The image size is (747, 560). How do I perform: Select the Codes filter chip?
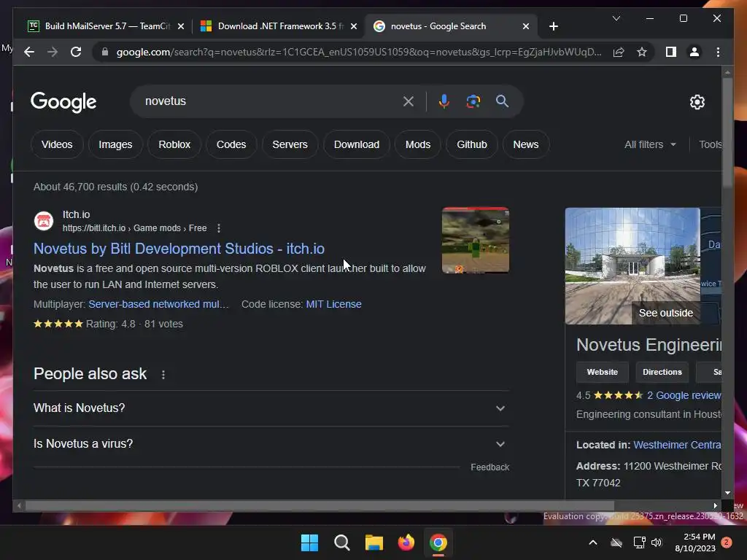(x=231, y=144)
